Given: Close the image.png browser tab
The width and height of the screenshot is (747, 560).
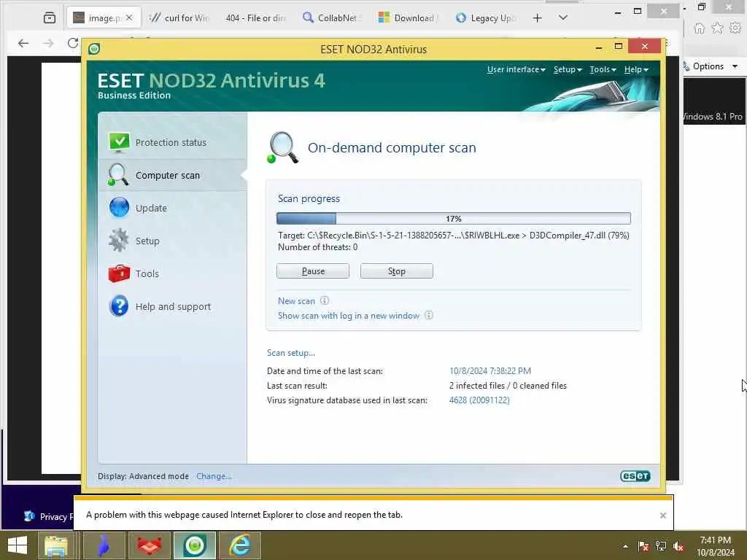Looking at the screenshot, I should pyautogui.click(x=129, y=18).
